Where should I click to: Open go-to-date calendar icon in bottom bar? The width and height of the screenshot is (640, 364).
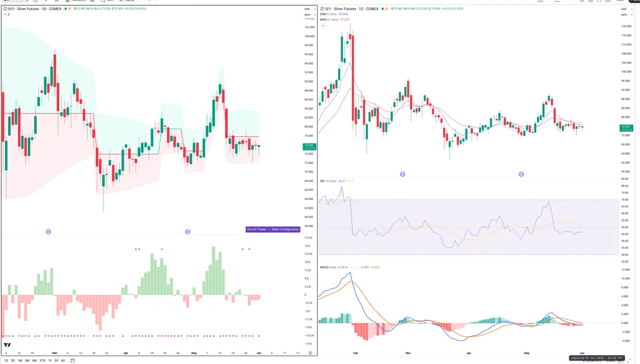click(71, 360)
